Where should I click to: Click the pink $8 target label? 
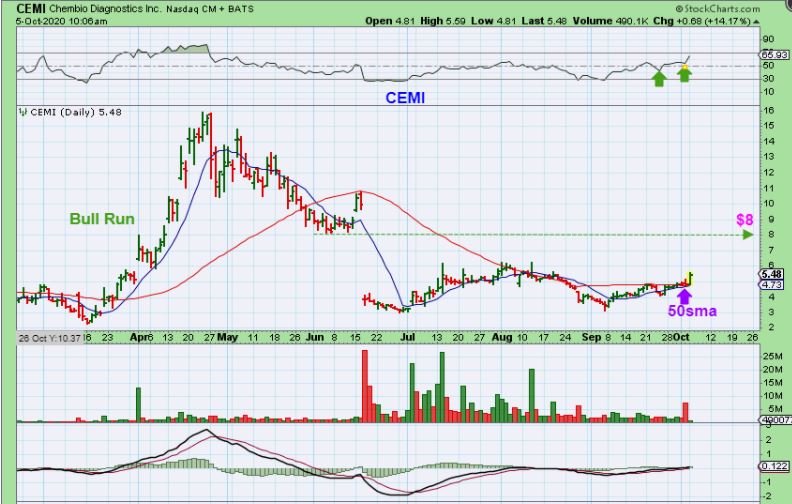[745, 220]
